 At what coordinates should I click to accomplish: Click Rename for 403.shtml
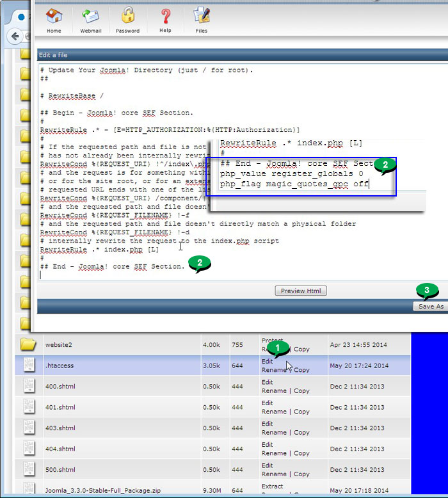pyautogui.click(x=274, y=432)
